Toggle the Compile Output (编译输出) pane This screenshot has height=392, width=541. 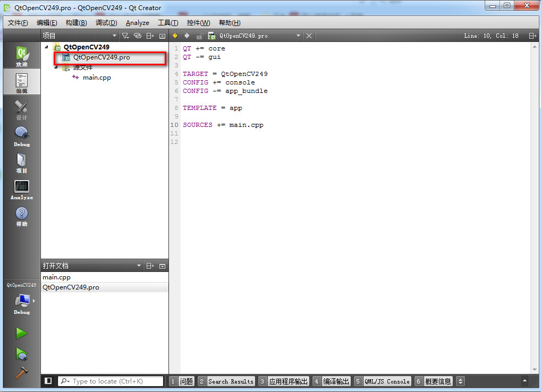(331, 381)
